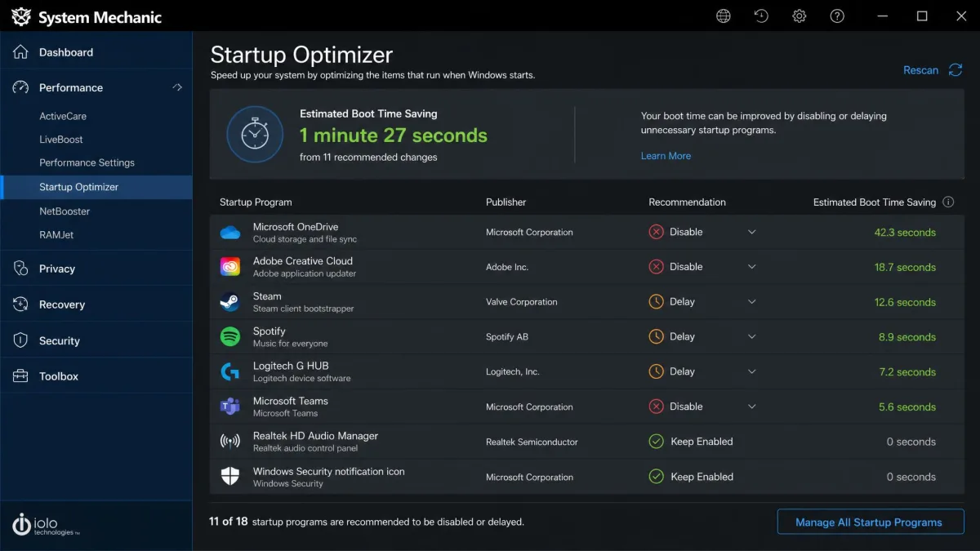Click the 1 minute 27 seconds text
Screen dimensions: 980x551
(x=394, y=136)
